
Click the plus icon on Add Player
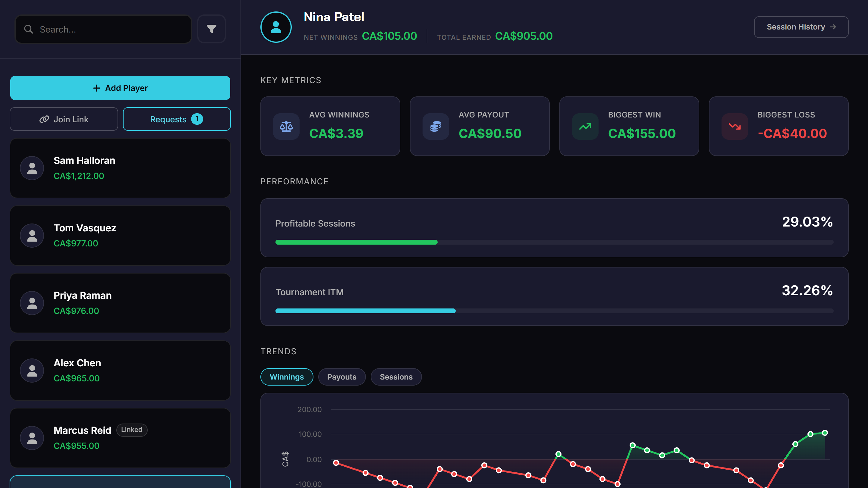point(96,88)
